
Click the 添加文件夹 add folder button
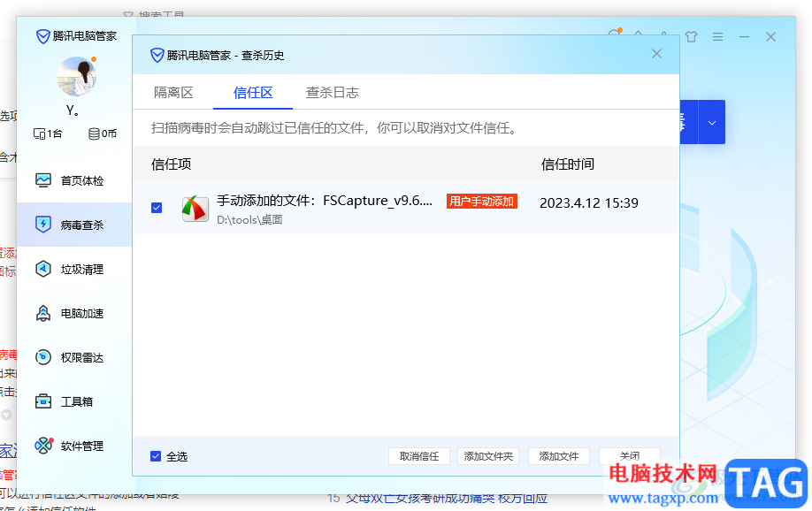(488, 456)
